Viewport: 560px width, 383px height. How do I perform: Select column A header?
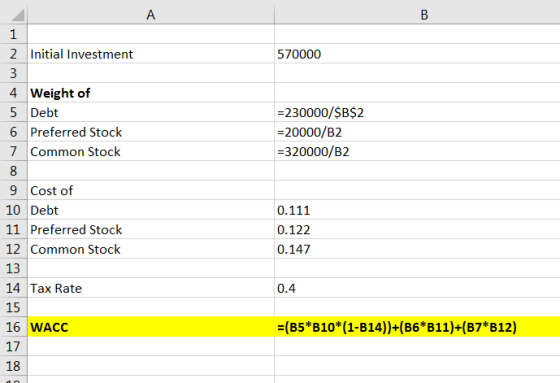(151, 15)
